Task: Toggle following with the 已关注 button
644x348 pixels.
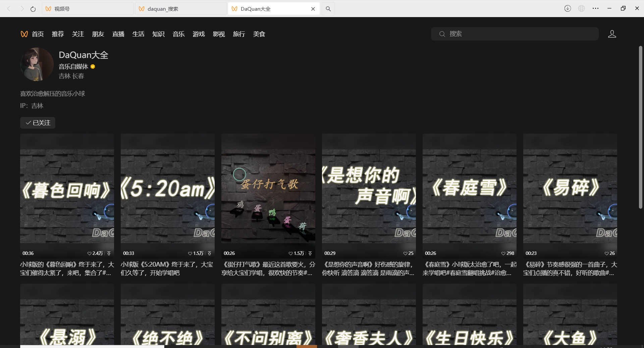Action: click(x=37, y=123)
